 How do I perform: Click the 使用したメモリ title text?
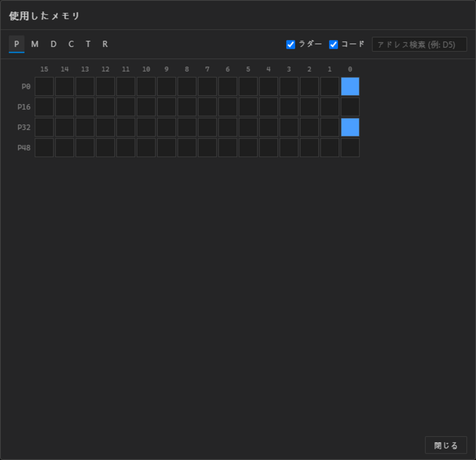tap(44, 16)
